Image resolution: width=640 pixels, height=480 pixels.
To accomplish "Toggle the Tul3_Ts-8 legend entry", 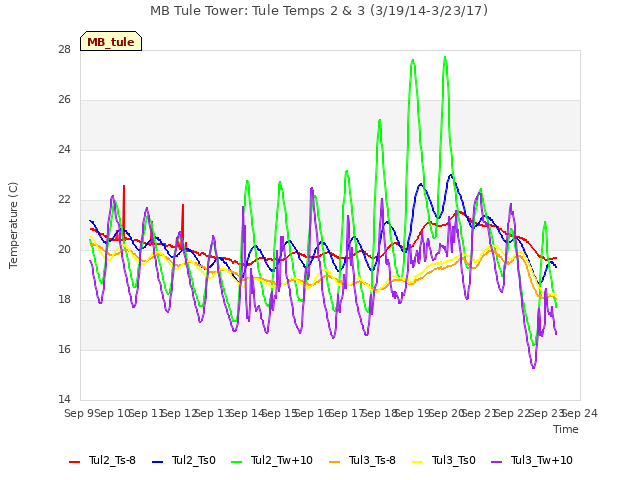I will coord(362,460).
